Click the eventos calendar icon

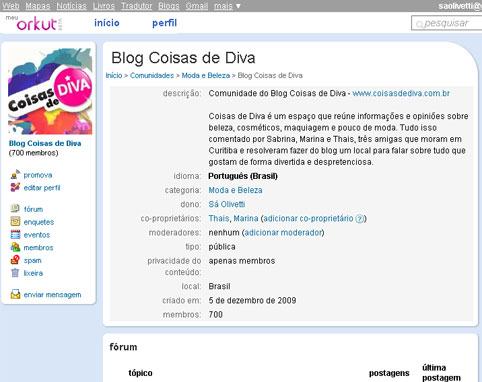(15, 234)
